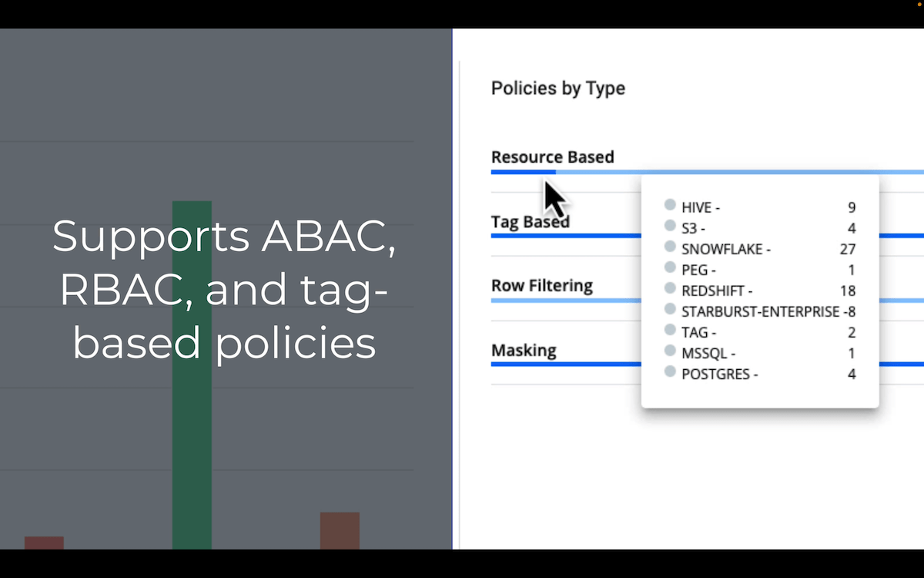Click the HIVE legend dot
Image resolution: width=924 pixels, height=578 pixels.
pos(670,205)
